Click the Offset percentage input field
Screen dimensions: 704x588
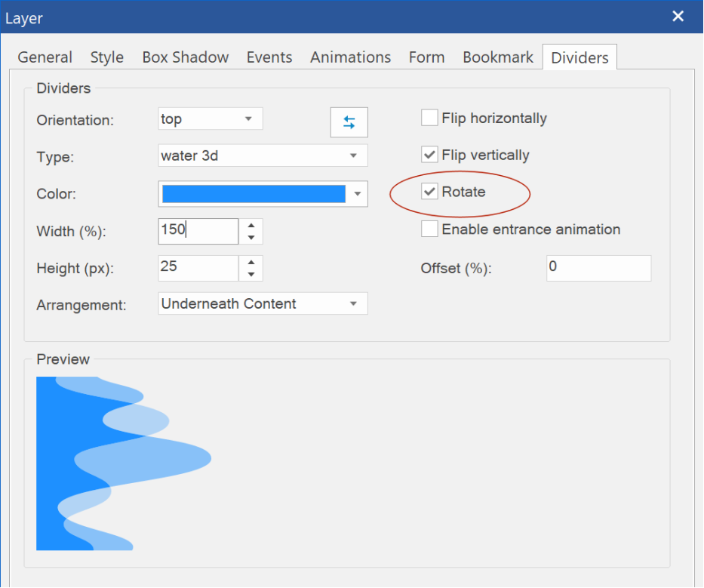point(598,268)
